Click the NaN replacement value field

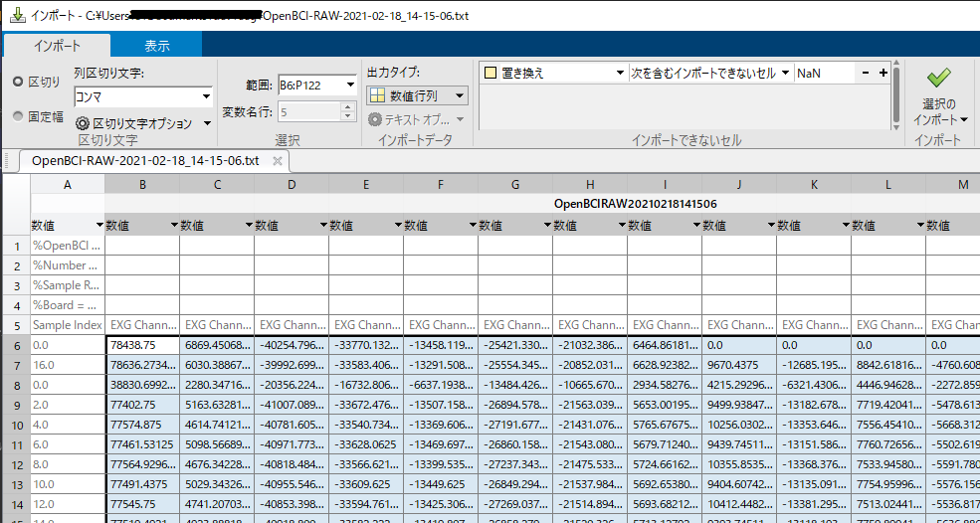click(825, 74)
